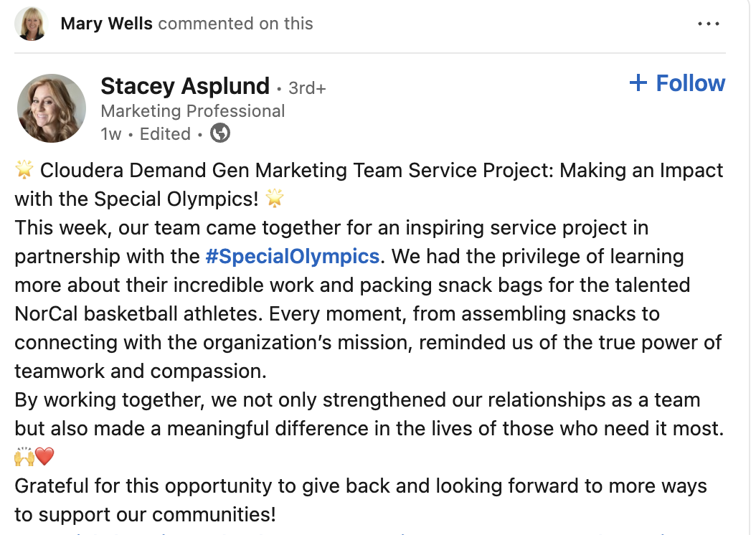Click the 'Grateful for this opportunity' paragraph
The image size is (756, 535).
coord(360,486)
